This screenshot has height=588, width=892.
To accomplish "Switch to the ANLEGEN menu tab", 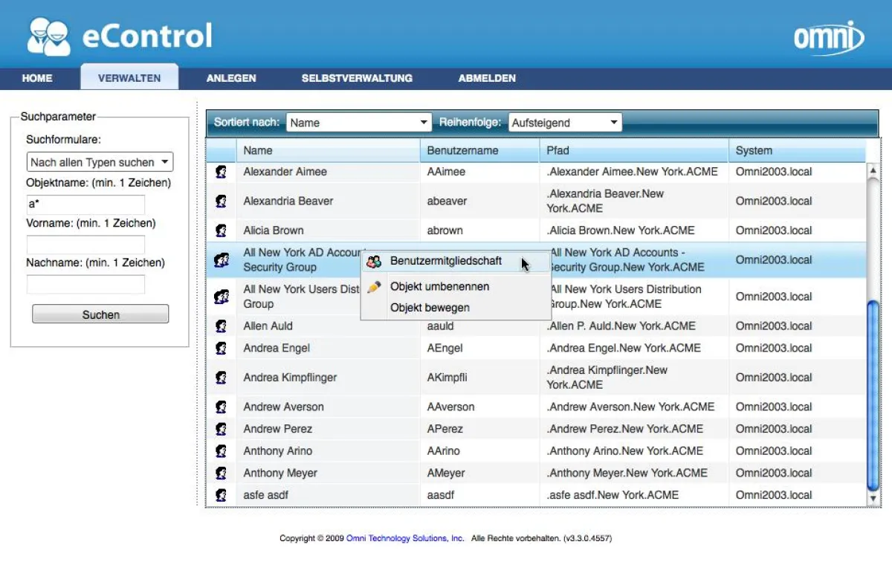I will pos(231,77).
